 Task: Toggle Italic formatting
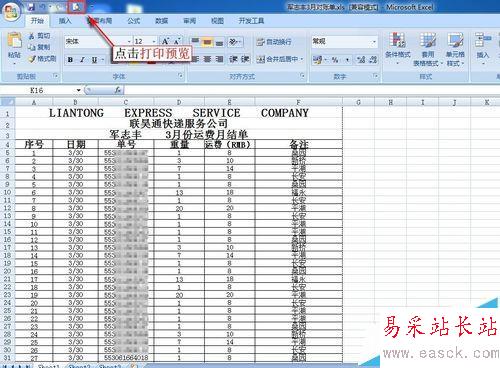(82, 60)
